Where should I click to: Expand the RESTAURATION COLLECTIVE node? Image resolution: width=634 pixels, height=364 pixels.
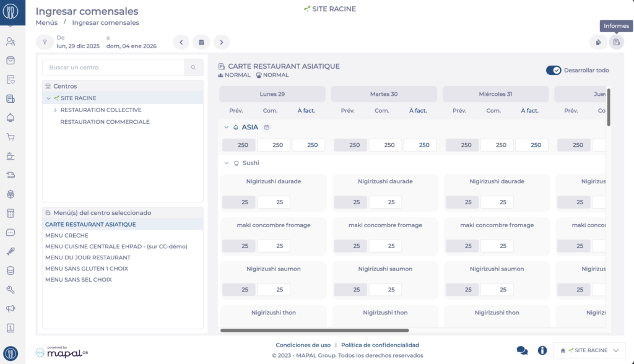(x=55, y=110)
